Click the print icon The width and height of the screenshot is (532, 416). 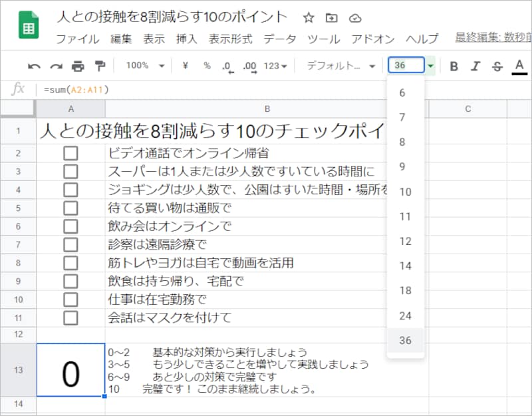click(x=78, y=66)
